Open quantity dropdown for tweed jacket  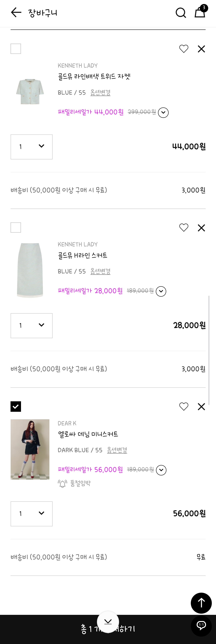pos(32,147)
